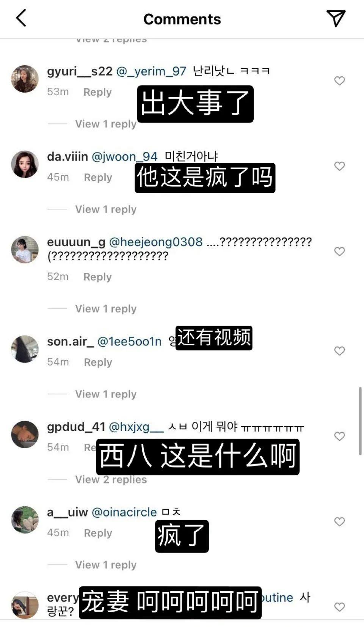Tap the heart beside gpdud_41 comment
The width and height of the screenshot is (364, 627).
pos(339,436)
